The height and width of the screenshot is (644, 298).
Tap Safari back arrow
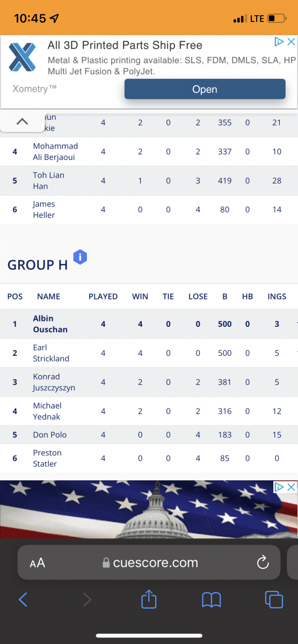[x=23, y=599]
